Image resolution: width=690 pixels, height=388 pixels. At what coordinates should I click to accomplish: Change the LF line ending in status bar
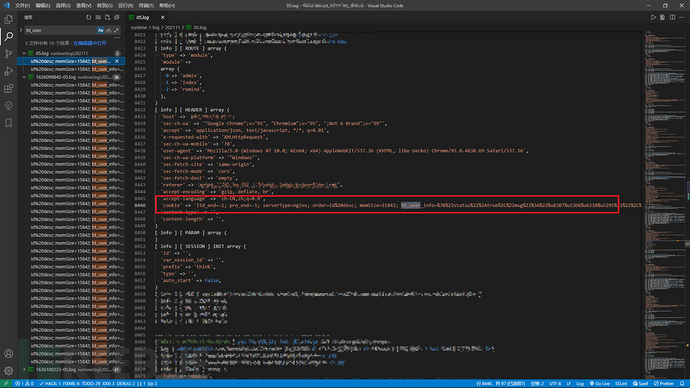coord(569,384)
